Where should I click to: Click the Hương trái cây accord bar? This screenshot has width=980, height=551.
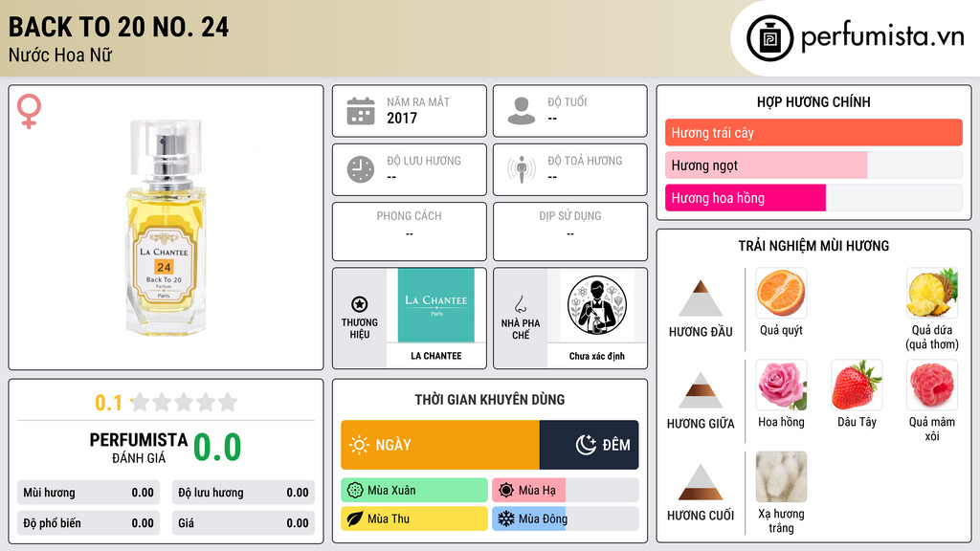[813, 132]
